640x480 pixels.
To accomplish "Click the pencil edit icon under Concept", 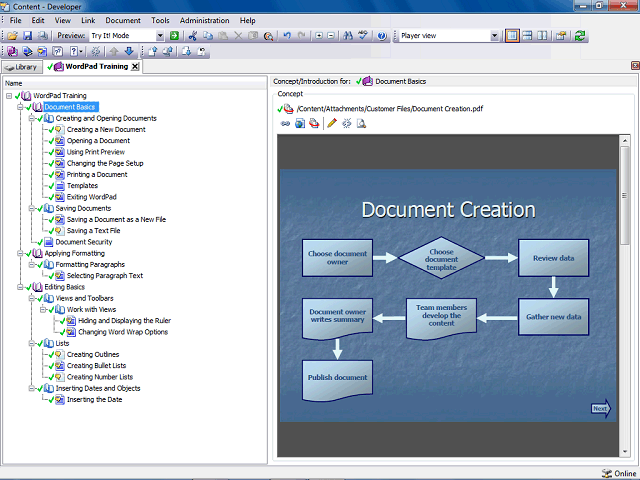I will (x=332, y=123).
